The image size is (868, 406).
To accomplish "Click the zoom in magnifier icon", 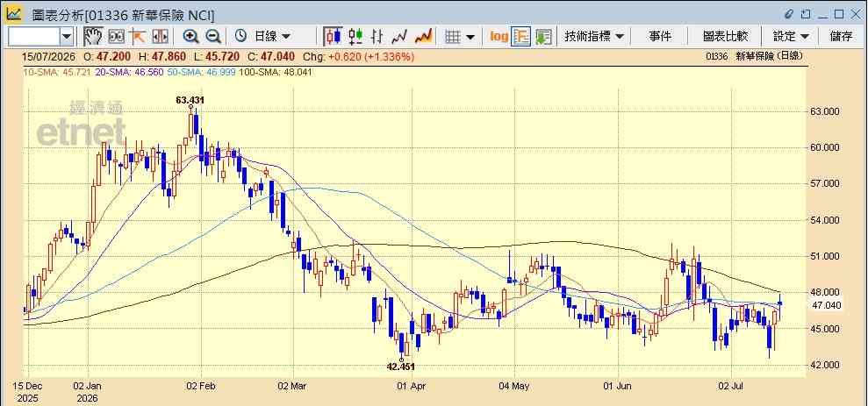I will (191, 37).
